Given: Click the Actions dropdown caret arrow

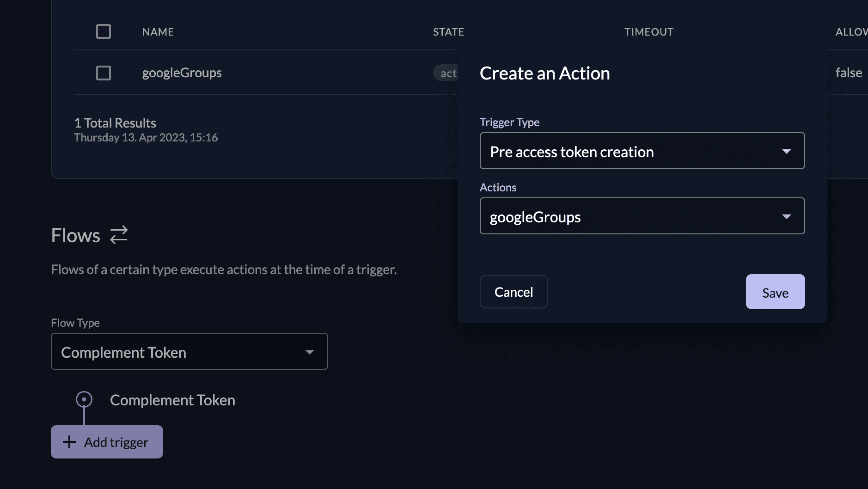Looking at the screenshot, I should tap(786, 217).
